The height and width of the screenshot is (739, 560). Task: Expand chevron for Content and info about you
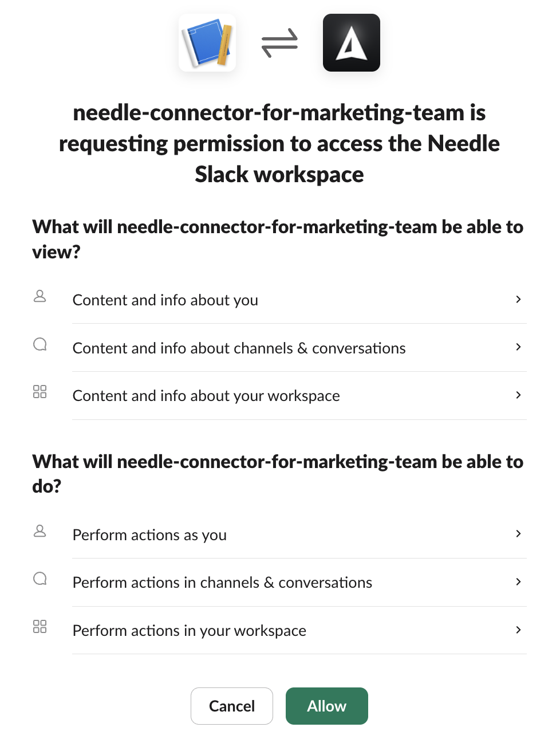click(518, 299)
